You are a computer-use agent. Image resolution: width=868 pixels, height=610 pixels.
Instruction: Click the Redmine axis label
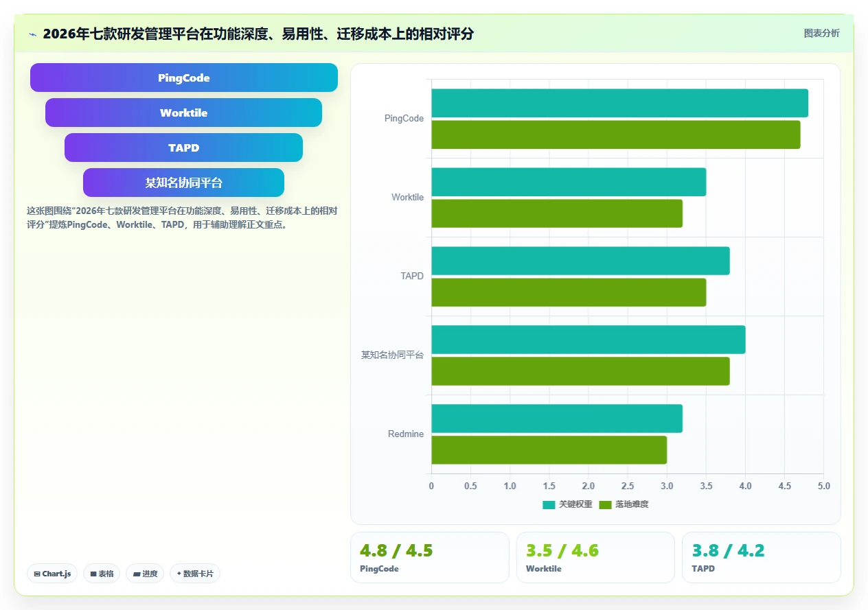click(x=406, y=434)
